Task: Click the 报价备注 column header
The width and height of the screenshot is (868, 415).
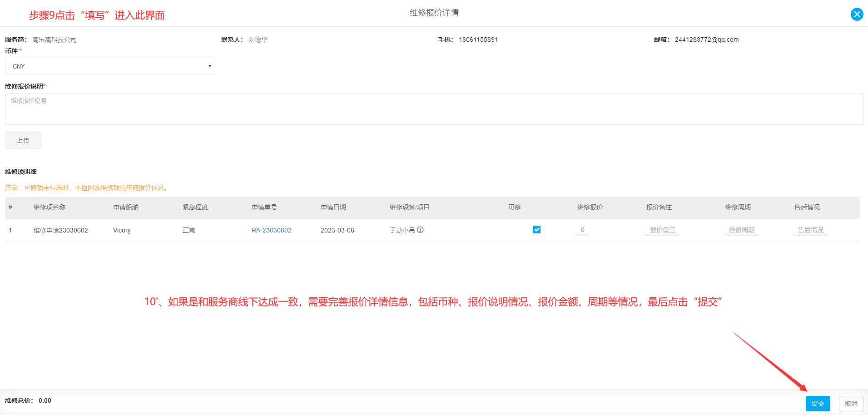Action: coord(659,207)
